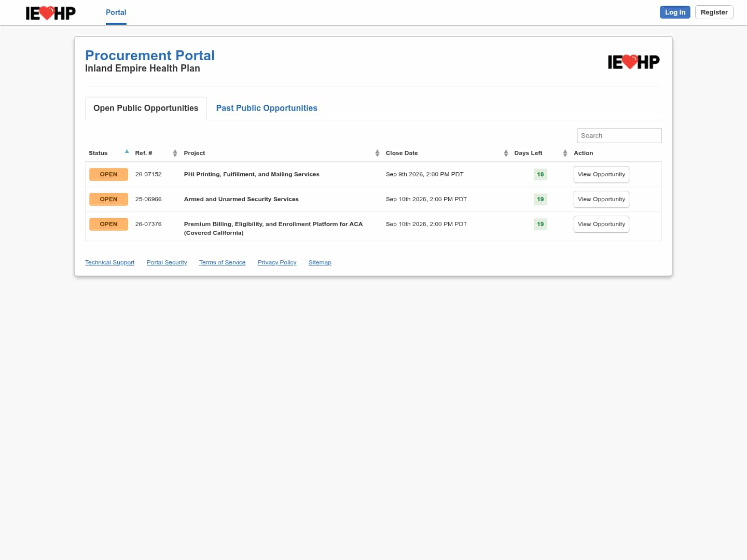This screenshot has height=560, width=747.
Task: Click the 18 days left badge
Action: (x=540, y=174)
